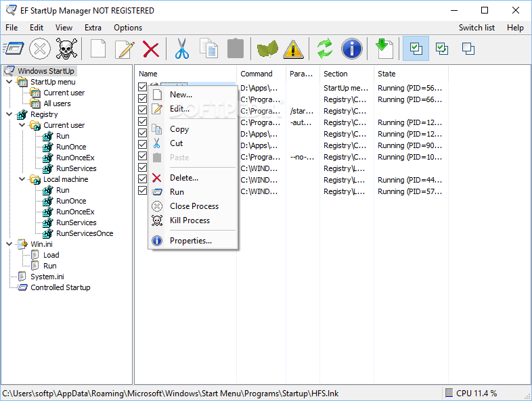Click the Close Process circle-X toolbar icon
The height and width of the screenshot is (401, 532).
pos(40,49)
